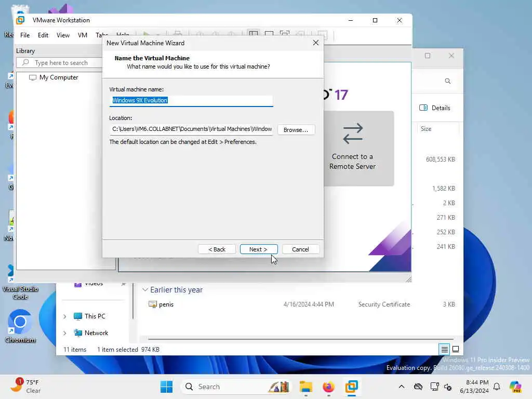Open the Edit menu in VMware Workstation
Screen dimensions: 532x399
(43, 35)
